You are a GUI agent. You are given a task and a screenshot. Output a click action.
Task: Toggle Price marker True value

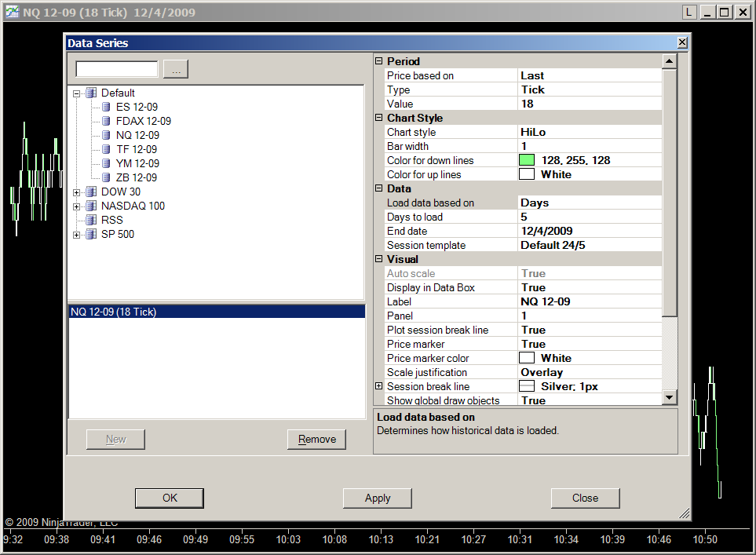click(x=590, y=344)
